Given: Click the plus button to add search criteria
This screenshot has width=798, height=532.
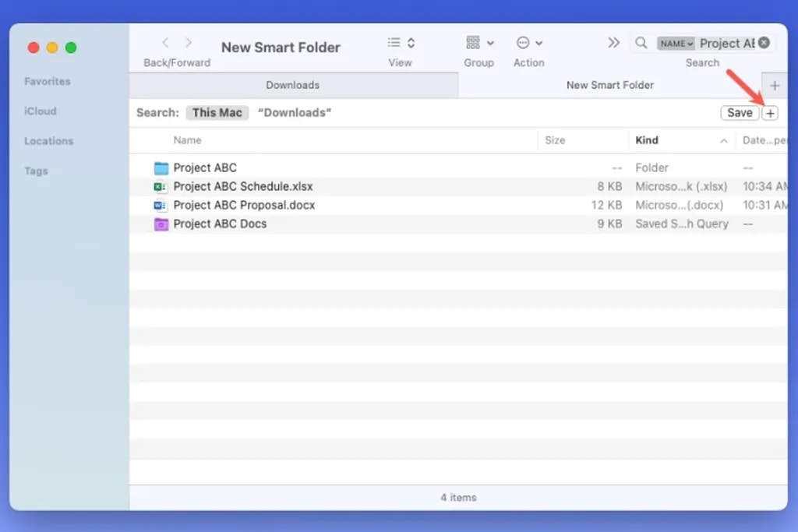Looking at the screenshot, I should [x=770, y=112].
